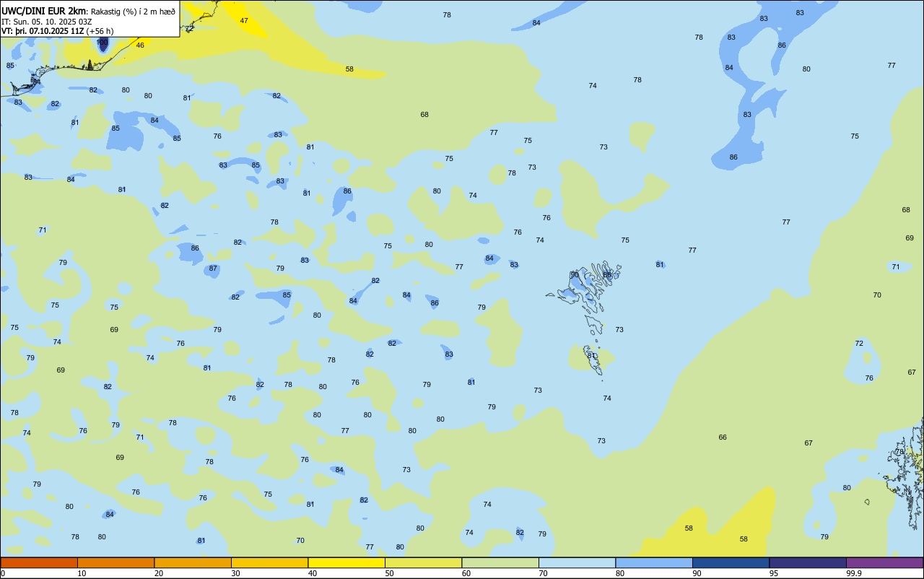Screen dimensions: 924x579
Task: Click the "Rakastig (%) í 2 m hæð" label
Action: (x=133, y=11)
